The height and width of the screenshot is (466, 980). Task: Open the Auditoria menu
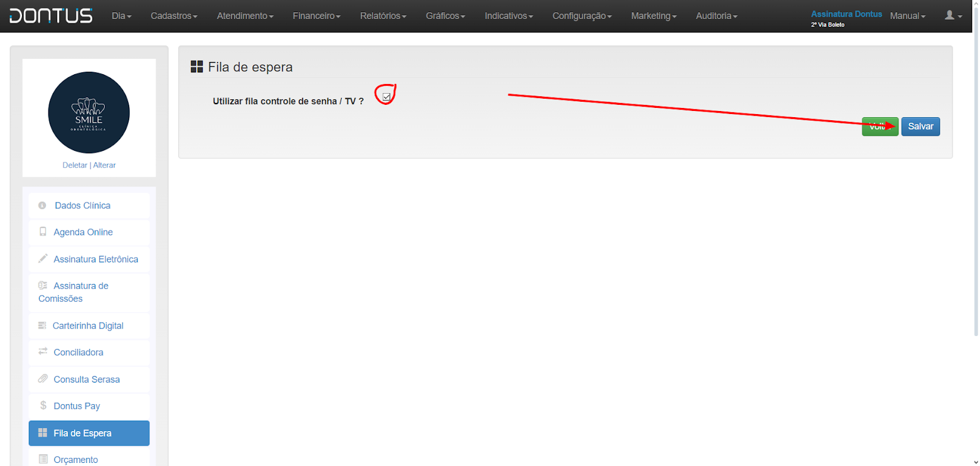[x=717, y=16]
